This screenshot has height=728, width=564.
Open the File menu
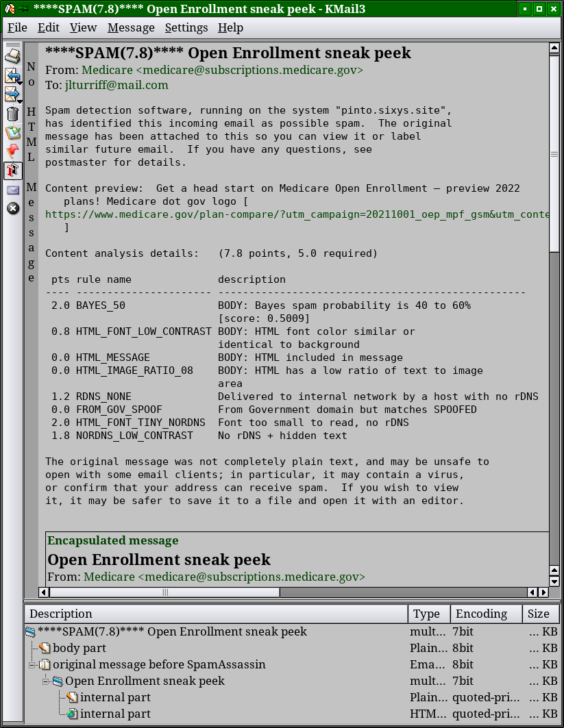tap(17, 28)
